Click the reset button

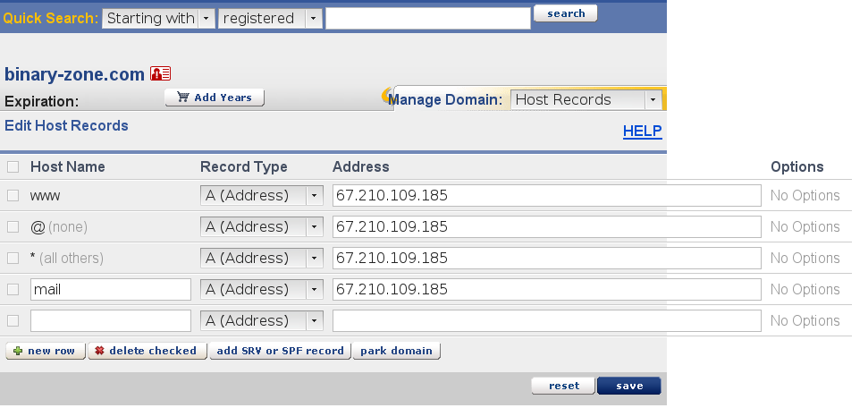point(563,386)
